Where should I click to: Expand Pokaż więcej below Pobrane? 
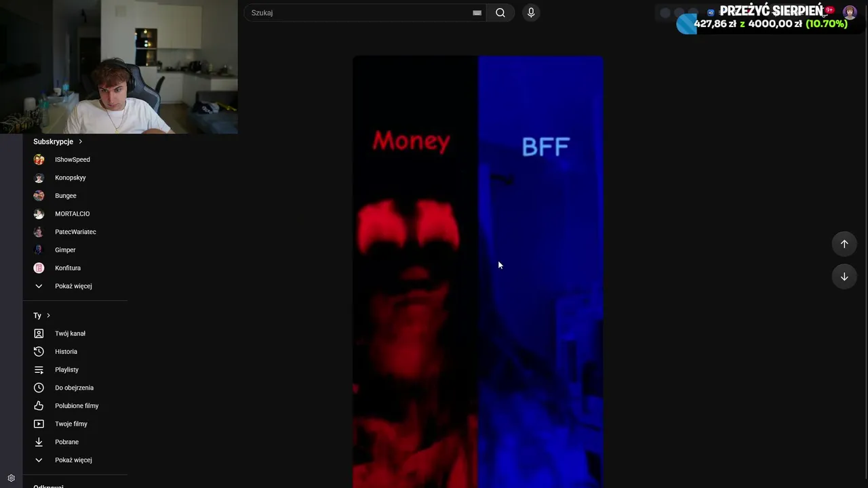(75, 460)
